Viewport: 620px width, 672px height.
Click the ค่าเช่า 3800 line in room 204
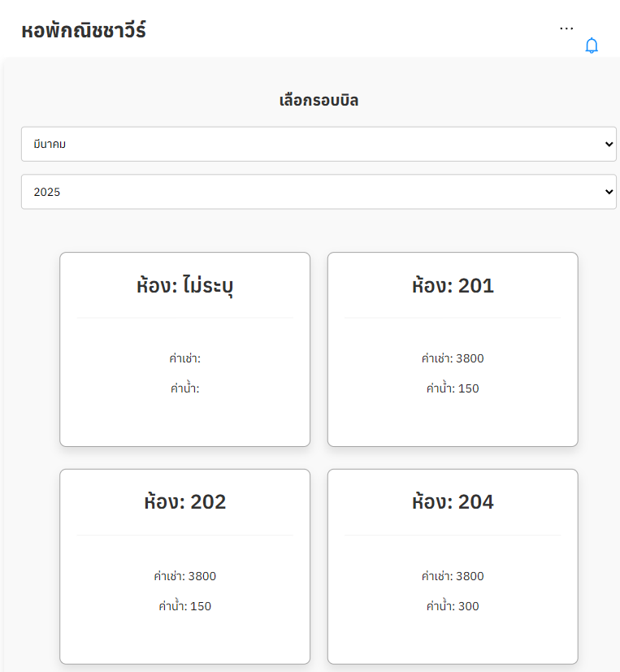453,576
